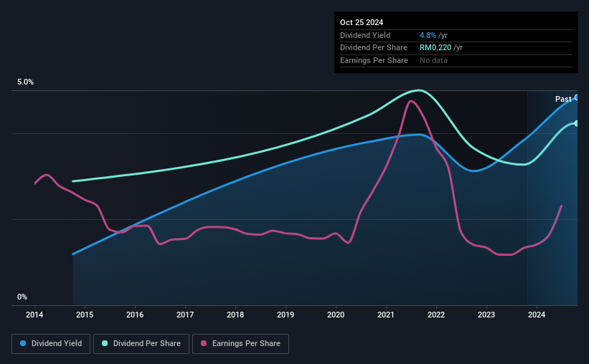Click the 2024 label on the x-axis
Viewport: 589px width, 364px height.
coord(537,315)
